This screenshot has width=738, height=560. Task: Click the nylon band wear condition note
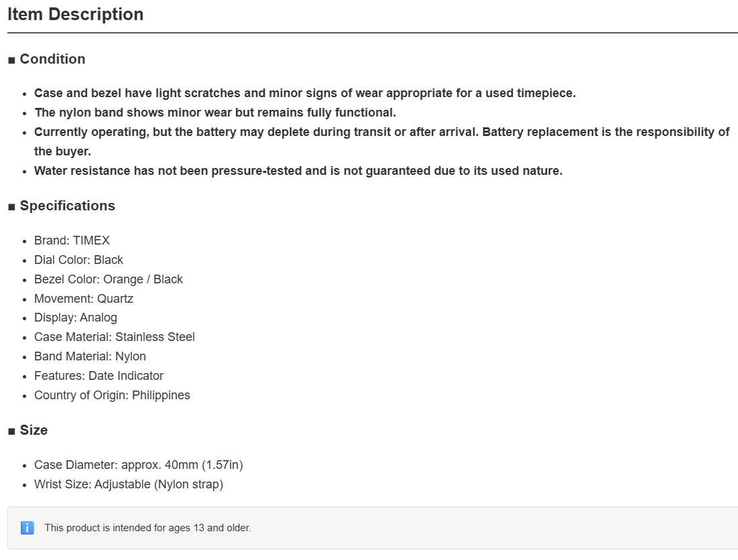(x=215, y=113)
